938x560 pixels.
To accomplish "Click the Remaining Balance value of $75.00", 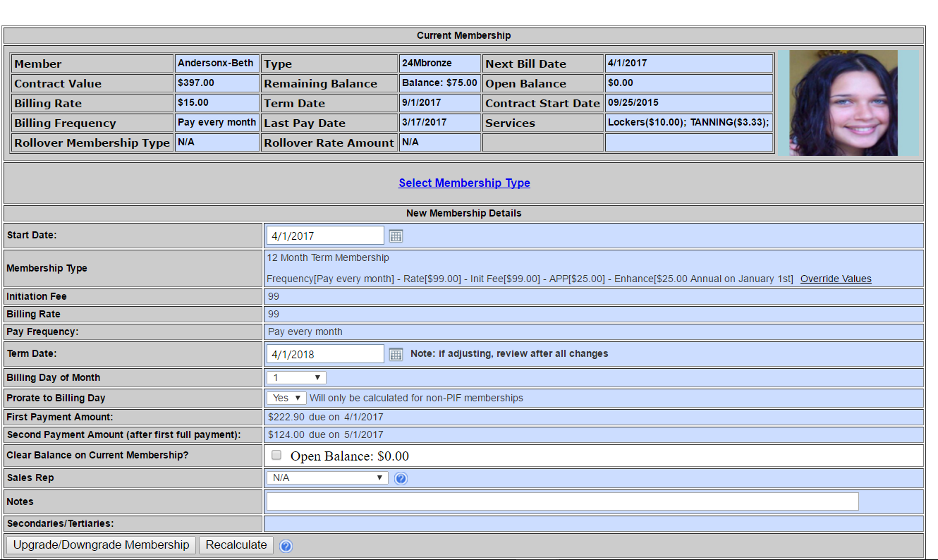I will 439,83.
